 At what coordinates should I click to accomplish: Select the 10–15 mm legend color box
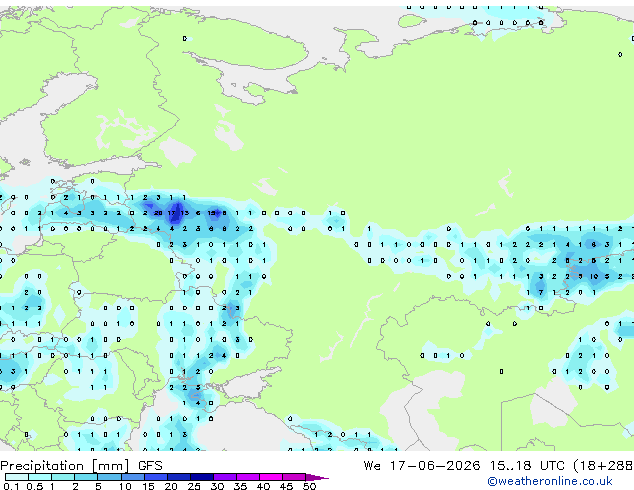click(x=133, y=477)
